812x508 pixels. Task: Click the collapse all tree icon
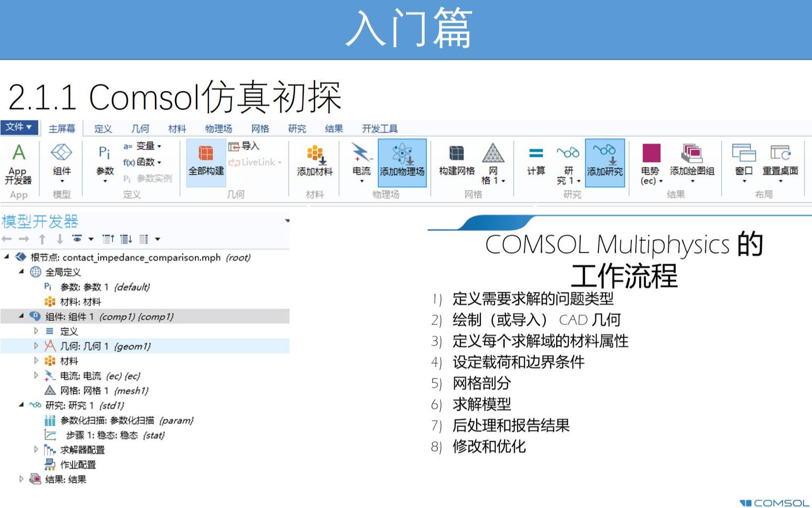(109, 239)
